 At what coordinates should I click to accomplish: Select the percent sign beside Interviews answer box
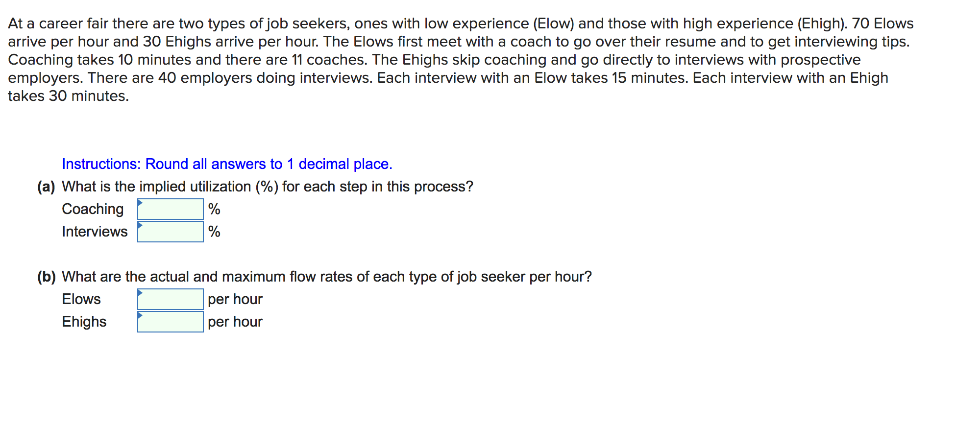tap(214, 231)
